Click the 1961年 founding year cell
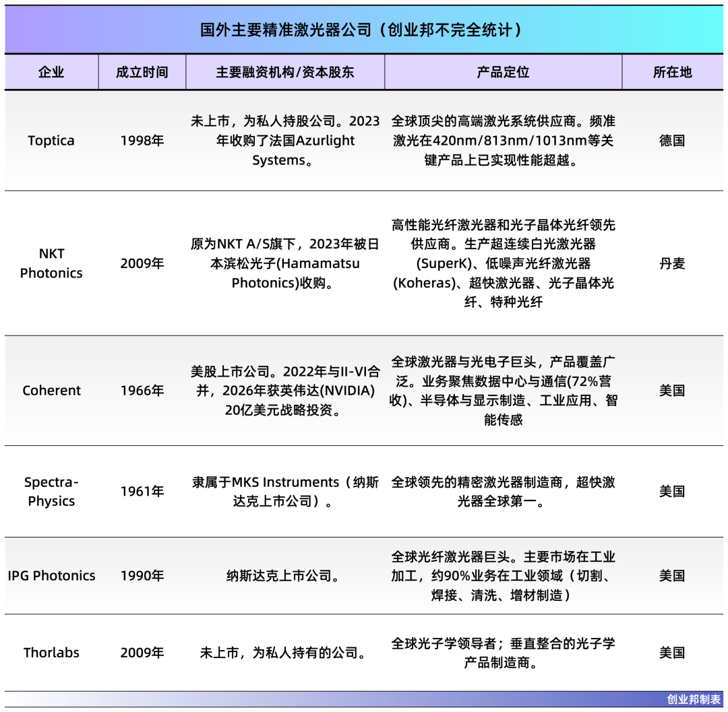The image size is (728, 712). point(142,492)
